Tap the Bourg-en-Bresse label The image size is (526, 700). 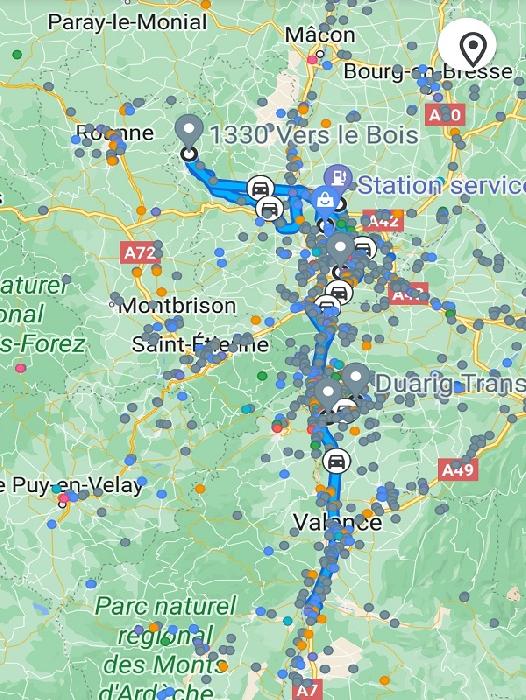428,71
